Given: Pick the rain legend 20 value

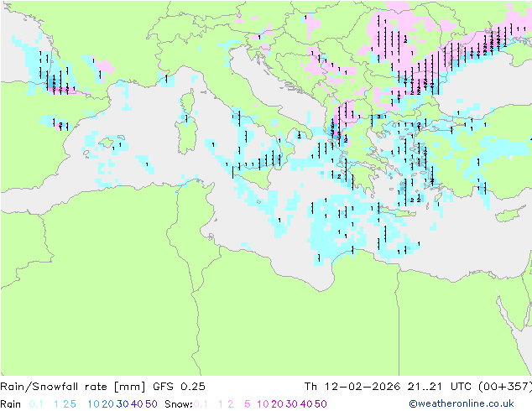Looking at the screenshot, I should [107, 404].
